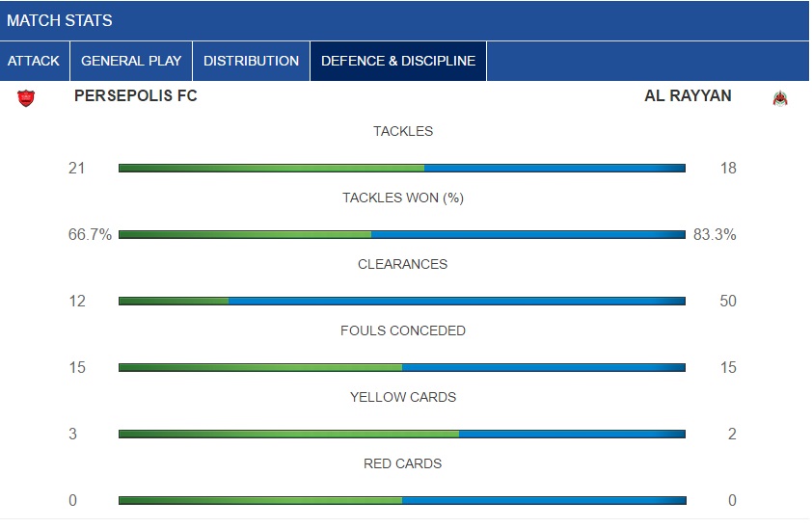Image resolution: width=812 pixels, height=528 pixels.
Task: Click the blue part of the Red Cards bar
Action: pyautogui.click(x=544, y=501)
